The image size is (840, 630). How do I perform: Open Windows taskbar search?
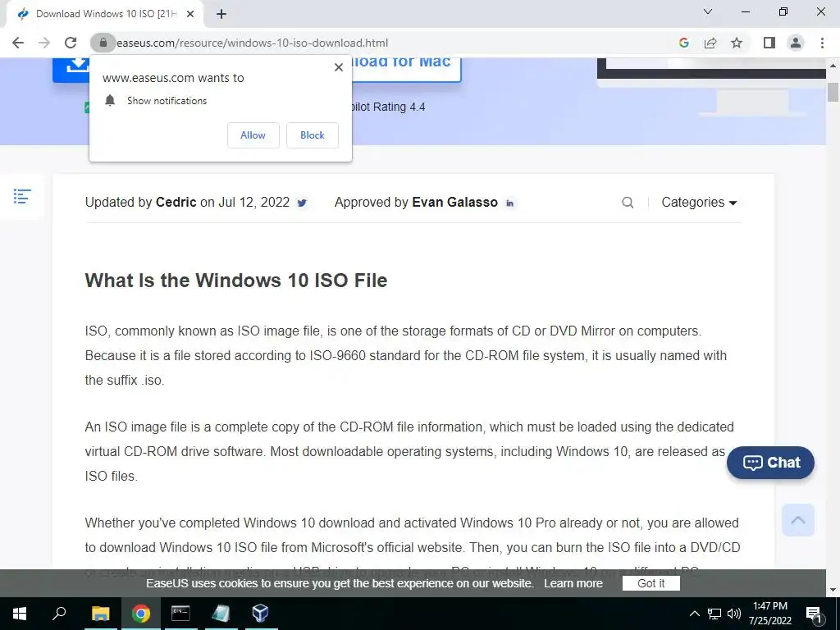point(59,614)
